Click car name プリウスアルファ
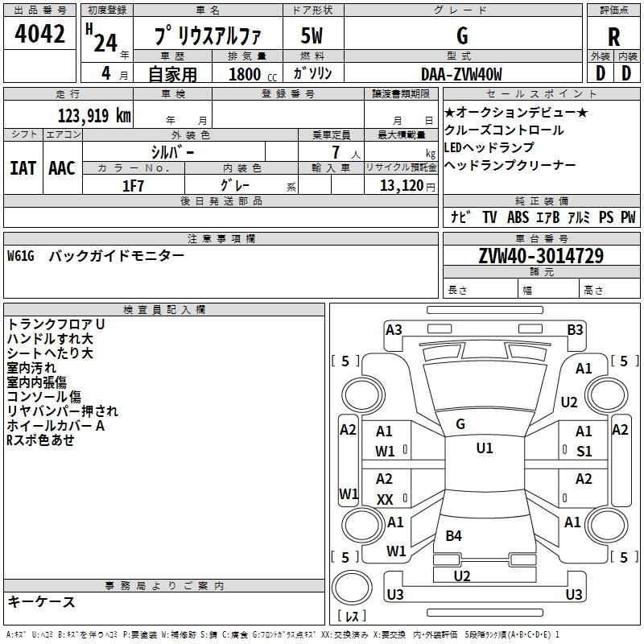The width and height of the screenshot is (644, 644). point(208,35)
